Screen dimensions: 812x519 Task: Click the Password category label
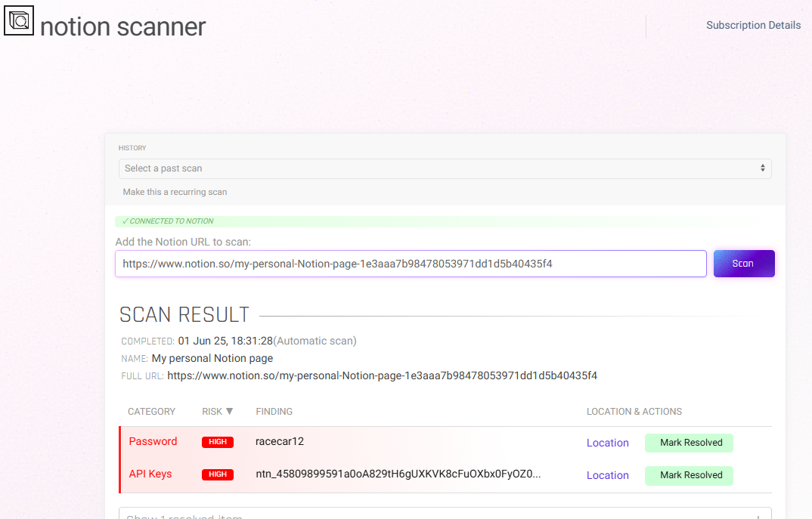(153, 441)
